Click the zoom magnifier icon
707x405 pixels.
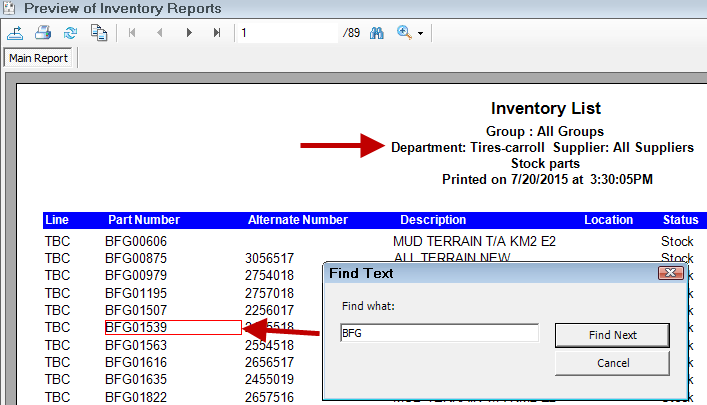coord(405,33)
